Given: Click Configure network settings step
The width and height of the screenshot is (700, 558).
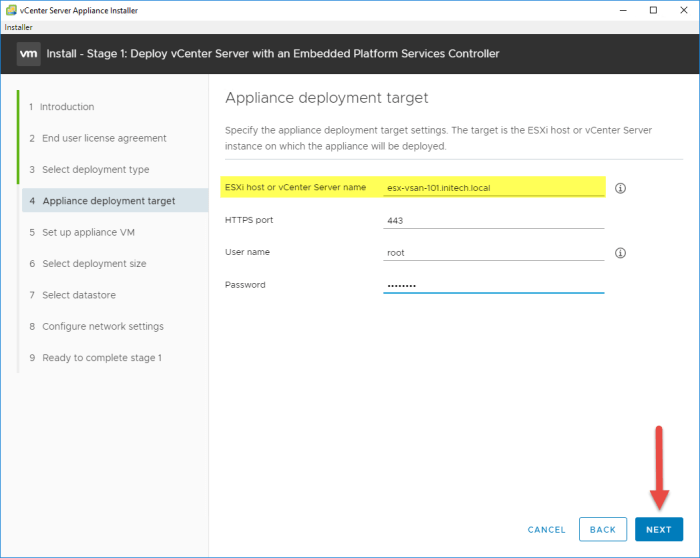Looking at the screenshot, I should coord(102,327).
